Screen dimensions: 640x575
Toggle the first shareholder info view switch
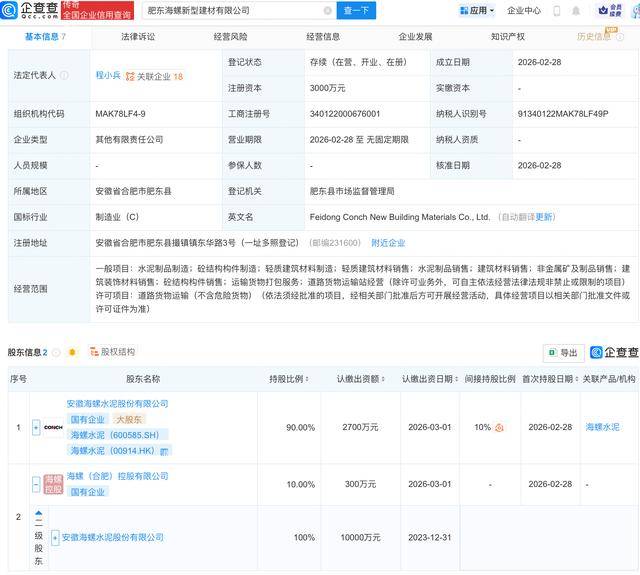click(x=56, y=353)
